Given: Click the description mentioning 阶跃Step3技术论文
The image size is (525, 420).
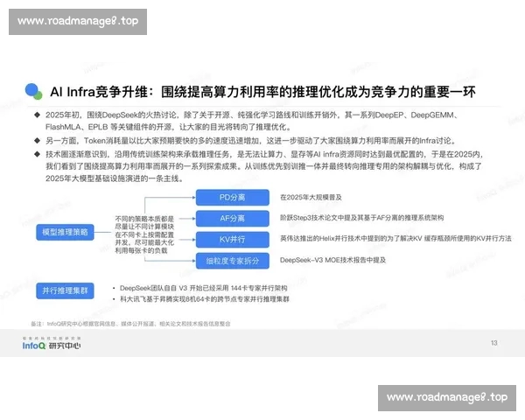Looking at the screenshot, I should [x=362, y=218].
